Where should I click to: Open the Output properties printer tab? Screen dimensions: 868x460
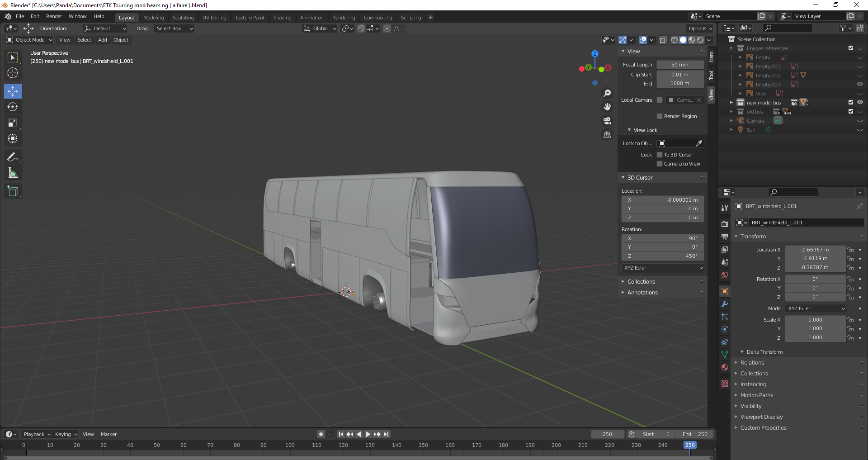coord(725,237)
